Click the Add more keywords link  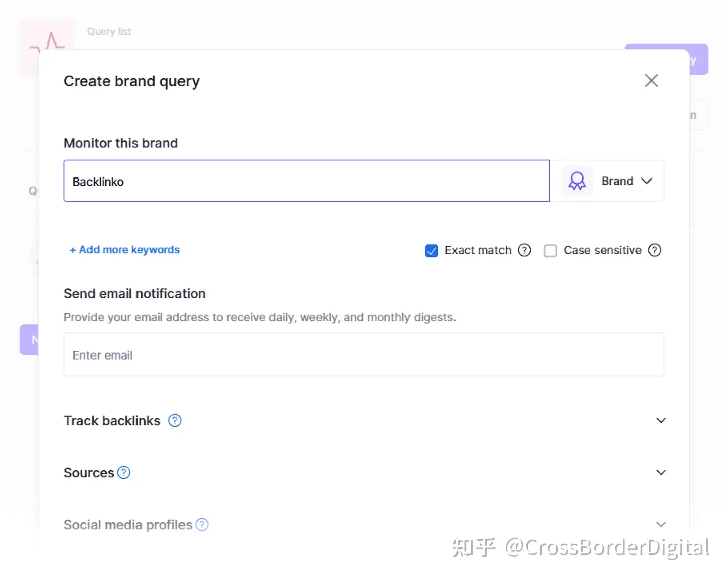[x=125, y=250]
